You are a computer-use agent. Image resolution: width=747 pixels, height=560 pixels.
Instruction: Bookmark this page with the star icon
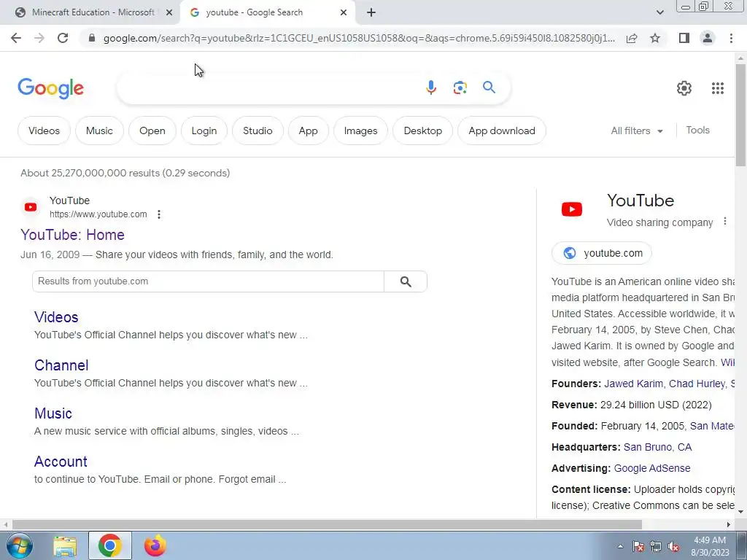655,38
